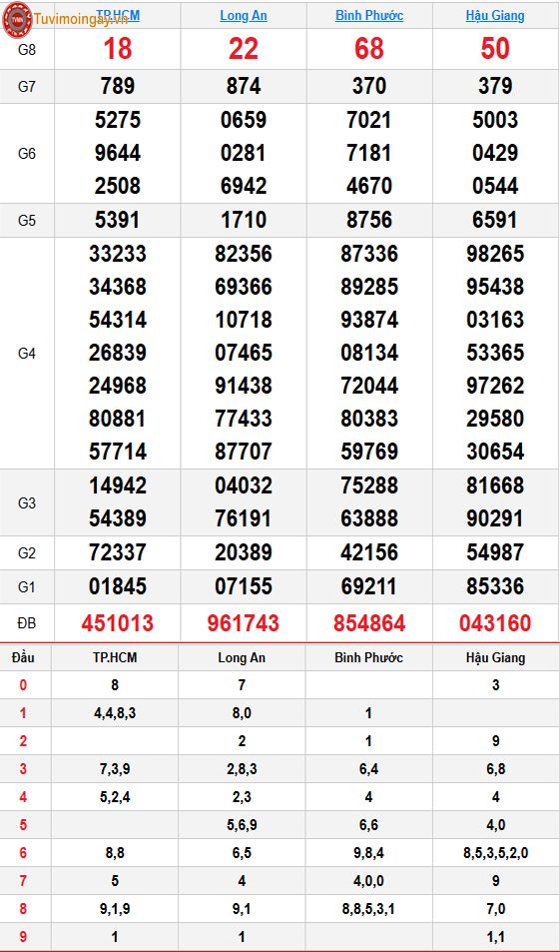Open the Bình Phước province link
Image resolution: width=560 pixels, height=952 pixels.
tap(369, 15)
